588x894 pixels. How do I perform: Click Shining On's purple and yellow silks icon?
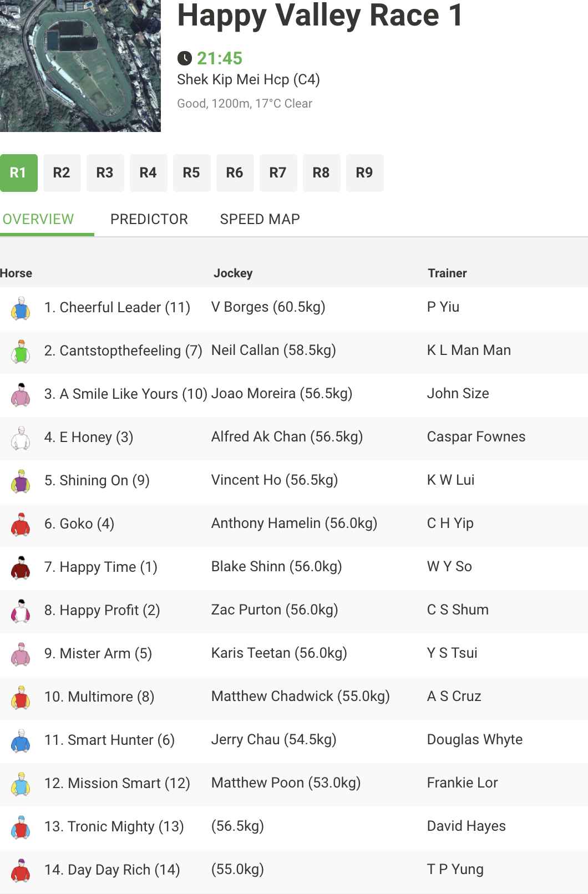click(x=21, y=481)
